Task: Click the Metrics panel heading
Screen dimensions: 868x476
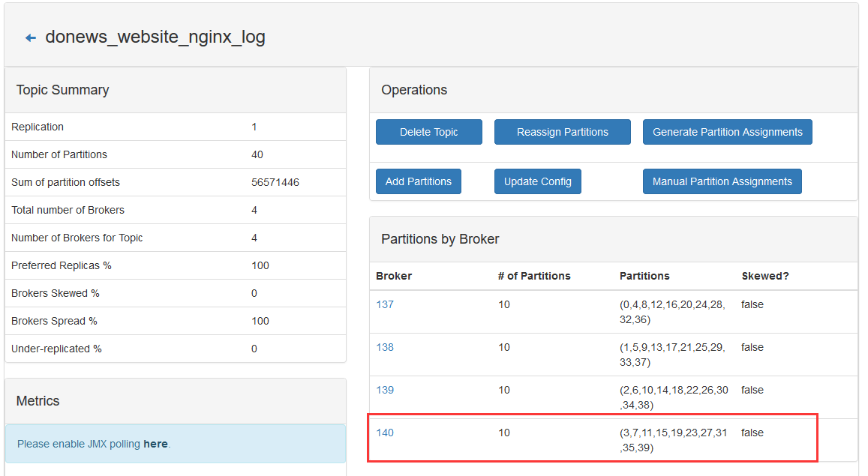Action: coord(38,401)
